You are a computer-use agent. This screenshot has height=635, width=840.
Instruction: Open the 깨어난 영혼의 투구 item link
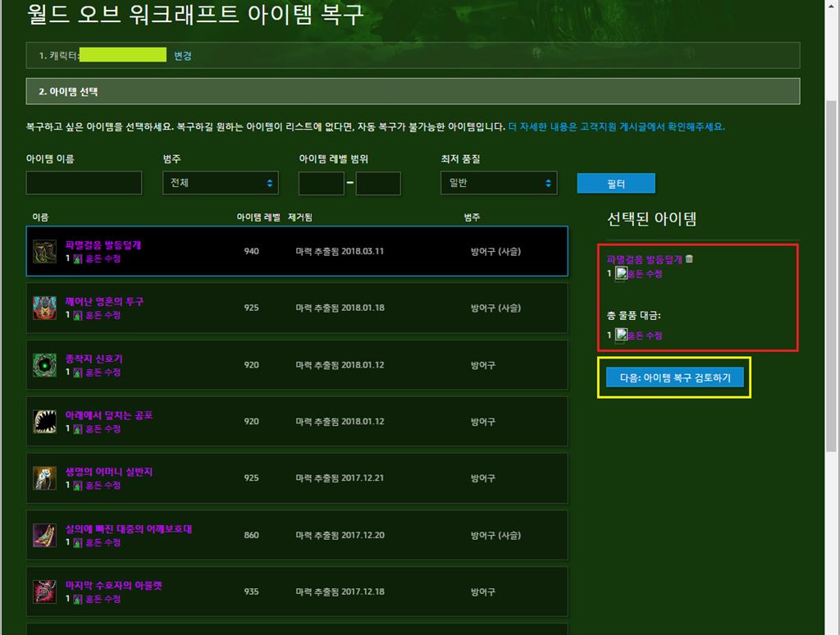[x=104, y=302]
